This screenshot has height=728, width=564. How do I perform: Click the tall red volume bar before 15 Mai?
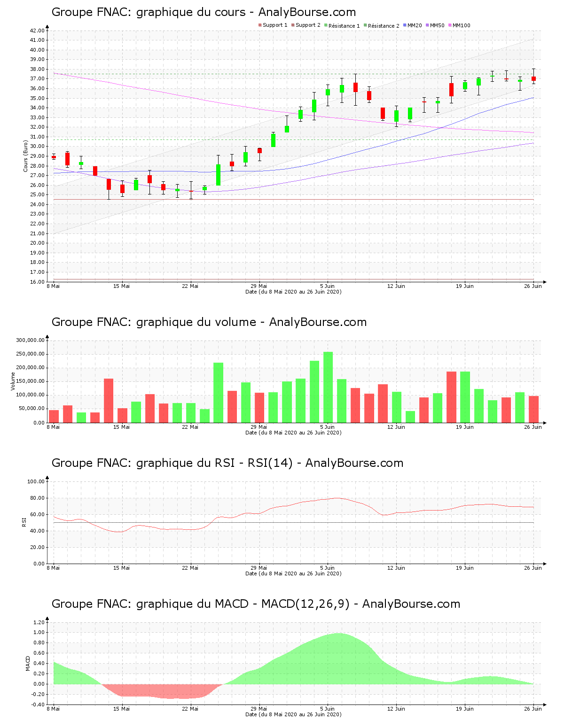(109, 401)
